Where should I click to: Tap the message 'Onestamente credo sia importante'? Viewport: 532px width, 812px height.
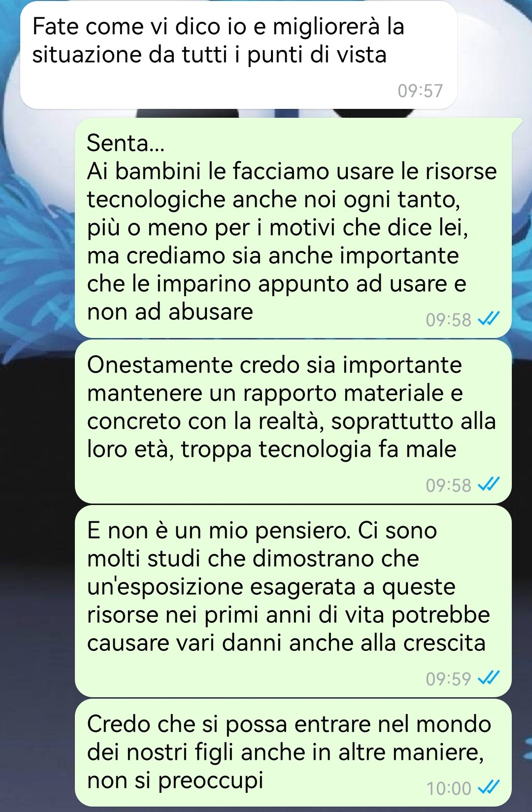[293, 422]
